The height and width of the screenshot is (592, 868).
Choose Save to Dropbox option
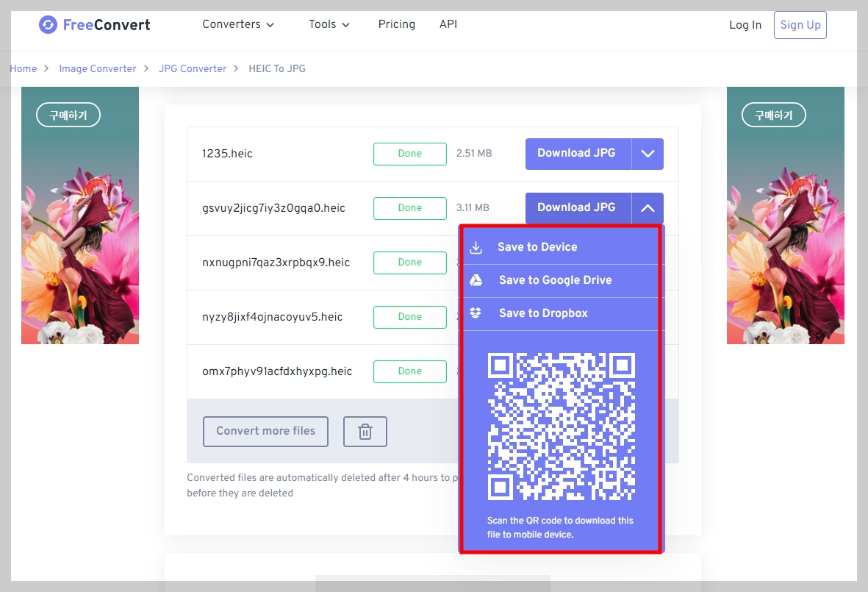(x=561, y=313)
